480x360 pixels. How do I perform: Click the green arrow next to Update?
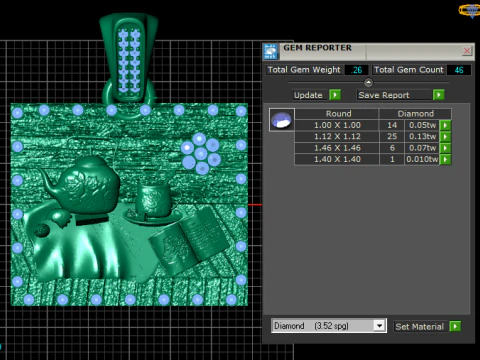pos(335,95)
